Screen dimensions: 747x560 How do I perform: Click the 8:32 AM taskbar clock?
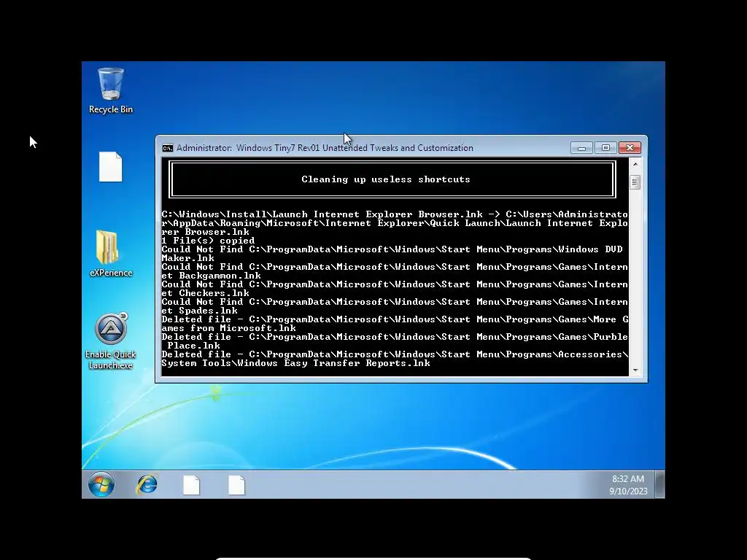(x=628, y=479)
